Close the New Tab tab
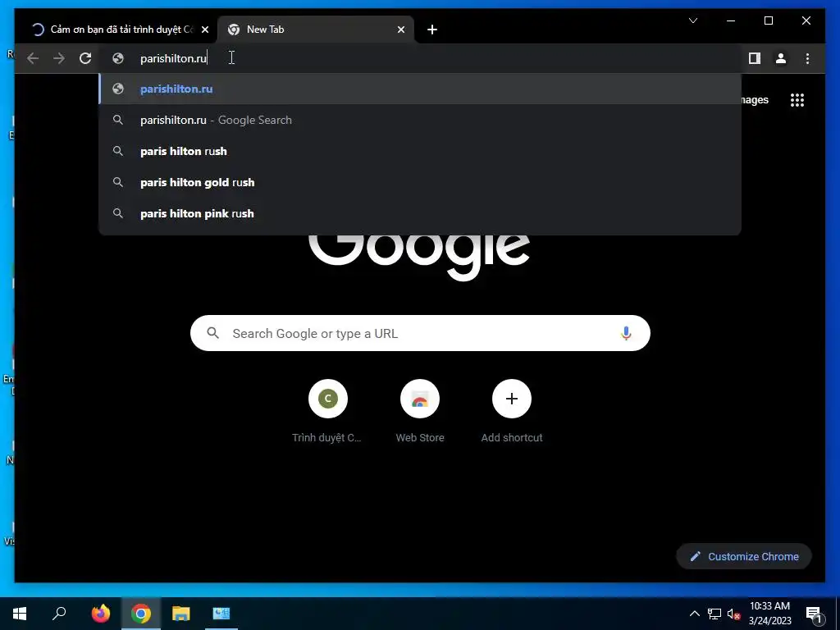840x630 pixels. pos(400,30)
